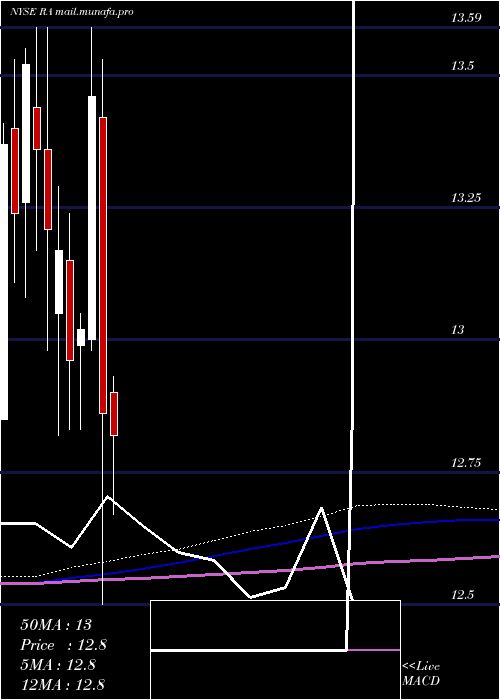Click the 13.5 price axis label
Viewport: 500px width, 700px height.
[x=462, y=66]
